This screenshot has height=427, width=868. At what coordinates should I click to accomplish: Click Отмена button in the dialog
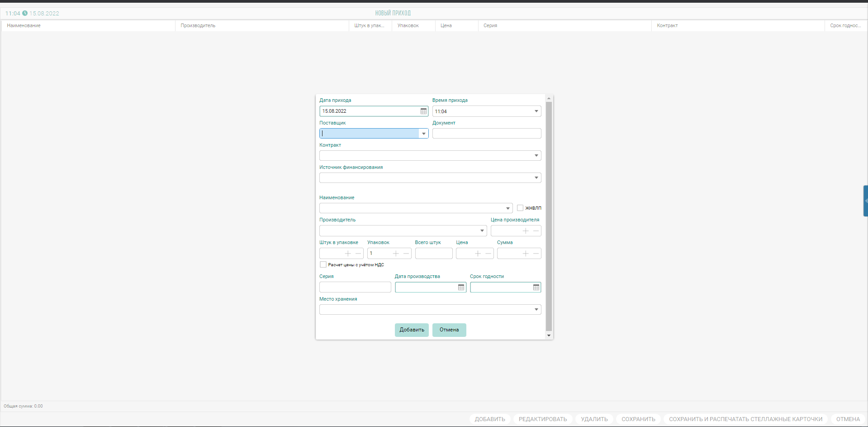[449, 330]
